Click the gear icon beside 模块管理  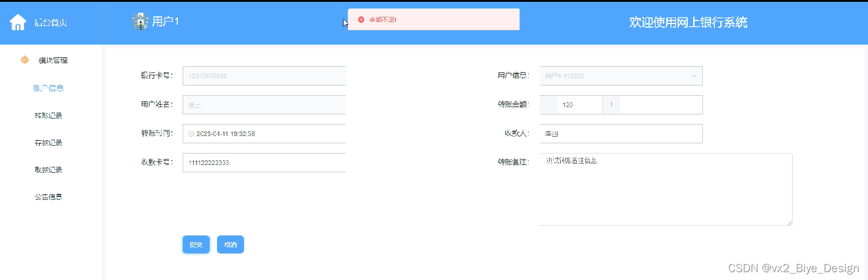(25, 60)
